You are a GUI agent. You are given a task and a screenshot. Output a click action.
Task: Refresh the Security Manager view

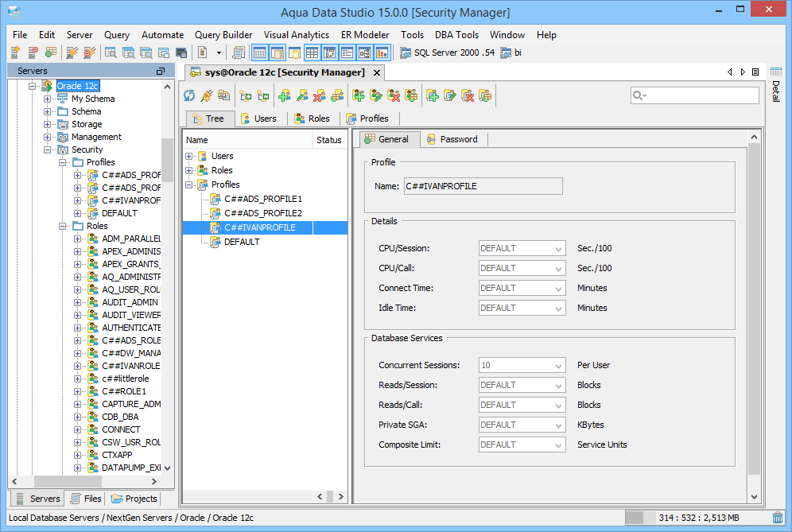pos(189,95)
